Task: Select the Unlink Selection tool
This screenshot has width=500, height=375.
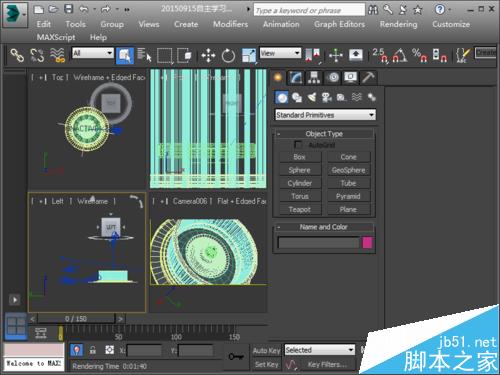Action: pos(37,55)
